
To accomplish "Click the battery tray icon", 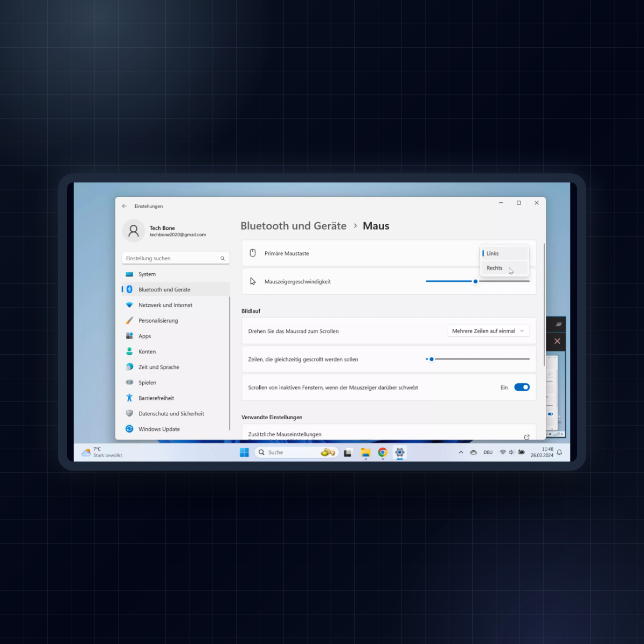I will coord(522,452).
